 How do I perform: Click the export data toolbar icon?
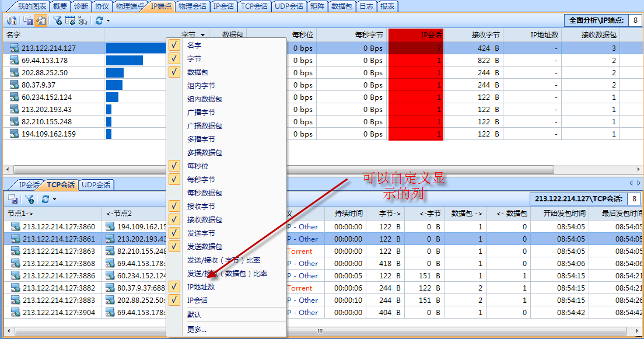click(12, 20)
